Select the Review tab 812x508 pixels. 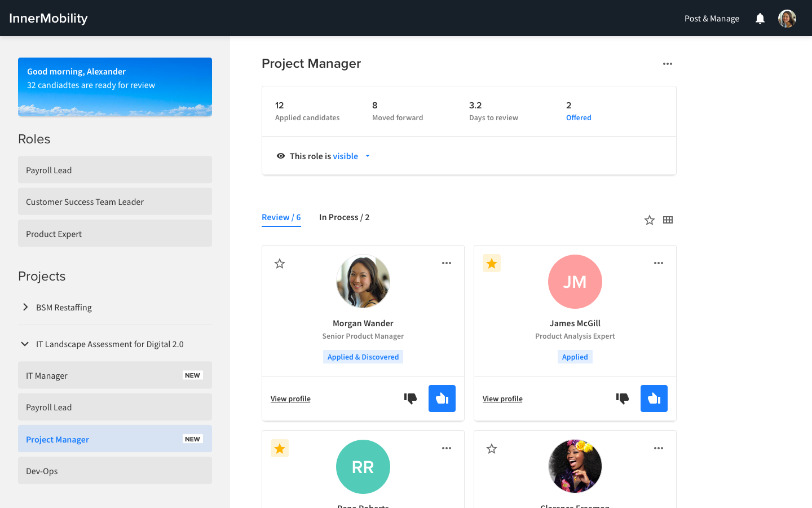pos(281,217)
